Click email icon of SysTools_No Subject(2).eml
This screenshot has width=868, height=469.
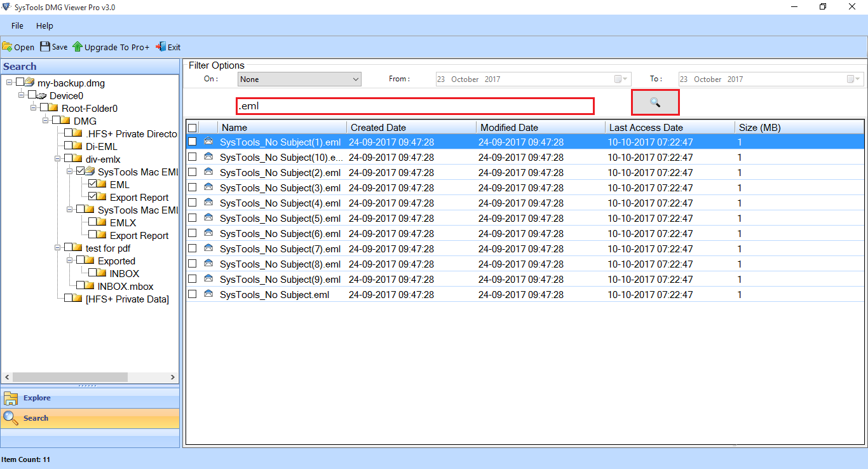pos(208,172)
